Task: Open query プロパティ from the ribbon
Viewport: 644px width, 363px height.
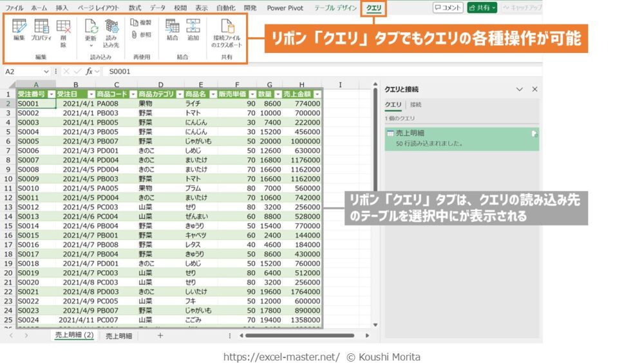Action: click(x=41, y=30)
